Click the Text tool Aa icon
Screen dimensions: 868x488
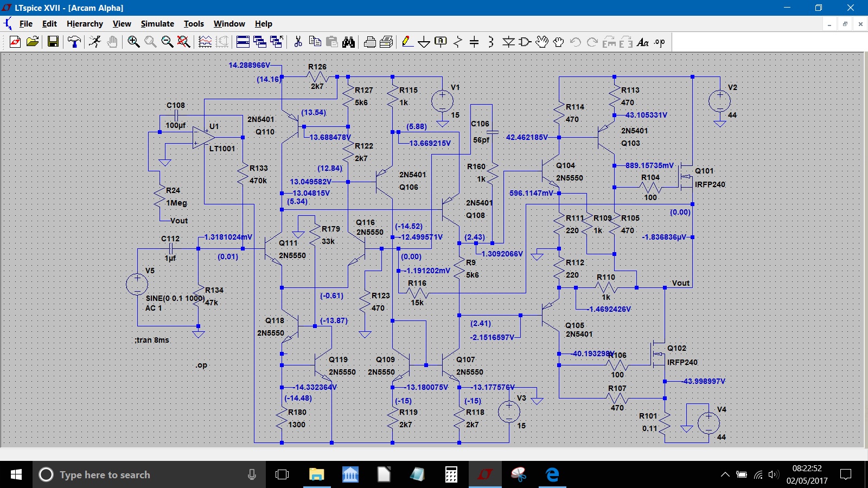pyautogui.click(x=643, y=42)
